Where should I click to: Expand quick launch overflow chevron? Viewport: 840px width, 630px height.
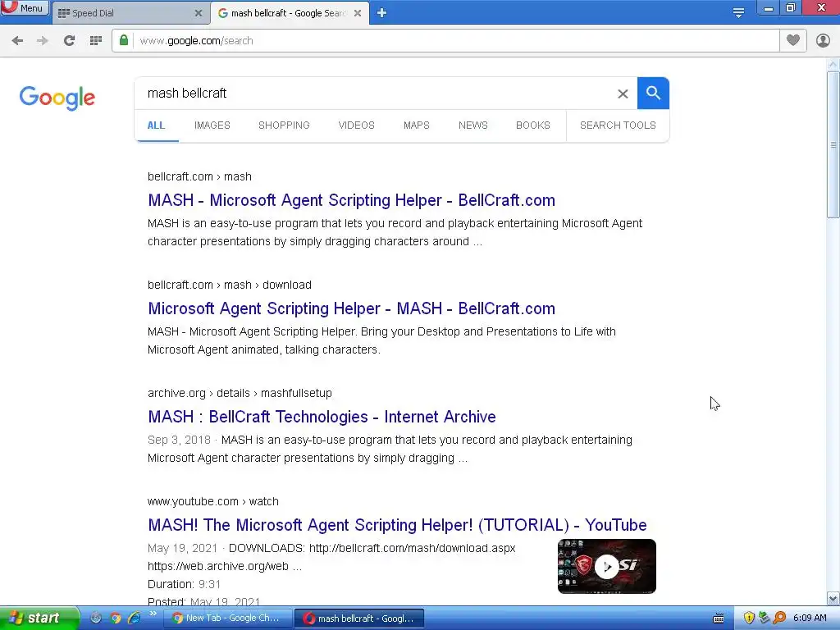pos(153,614)
